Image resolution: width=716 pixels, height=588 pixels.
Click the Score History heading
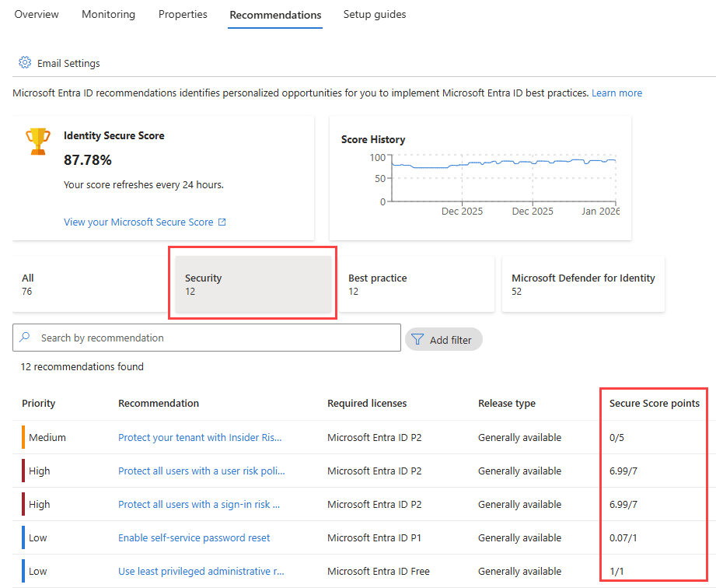pos(373,139)
